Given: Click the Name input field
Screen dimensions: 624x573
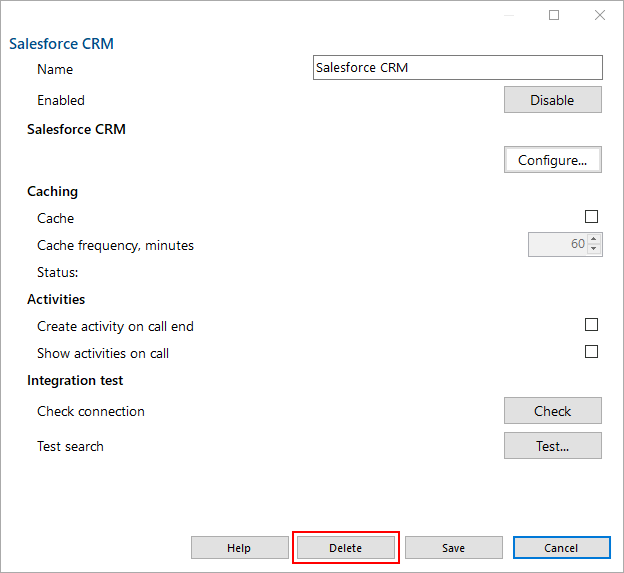Looking at the screenshot, I should (458, 68).
